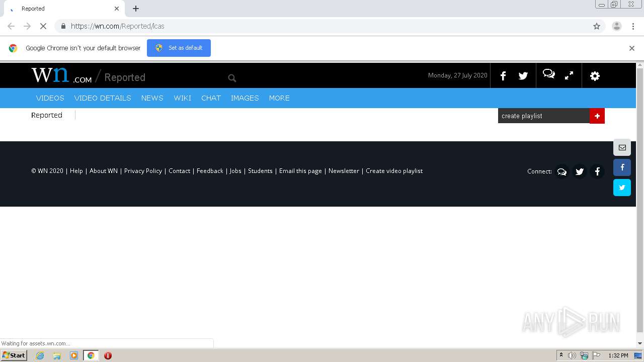The height and width of the screenshot is (362, 644).
Task: Open the WIKI menu item
Action: [x=183, y=98]
